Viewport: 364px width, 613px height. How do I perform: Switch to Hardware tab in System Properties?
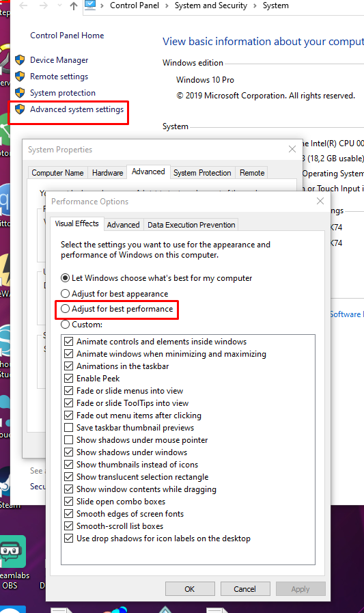[x=107, y=173]
